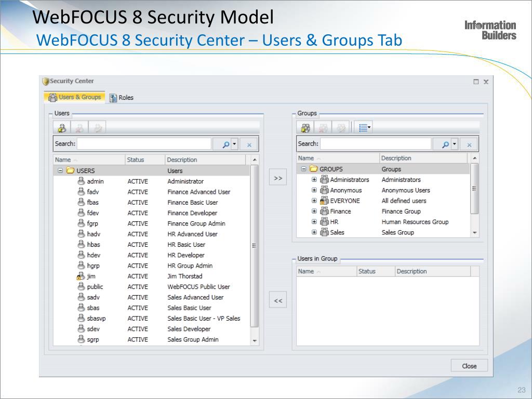Collapse the GROUPS tree node
The image size is (532, 399).
click(x=303, y=169)
